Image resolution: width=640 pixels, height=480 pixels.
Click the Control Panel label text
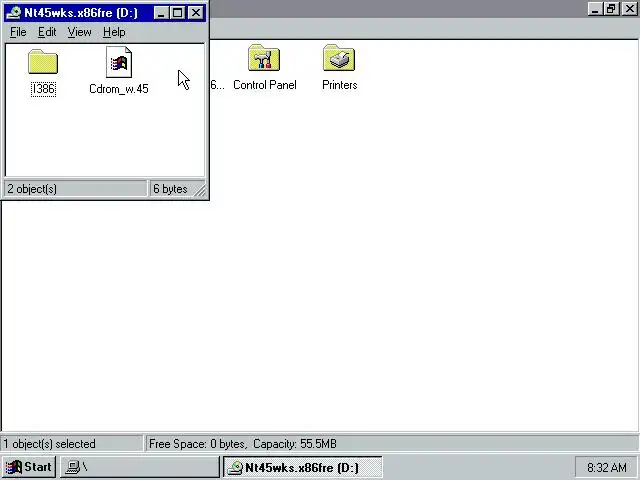pyautogui.click(x=264, y=85)
